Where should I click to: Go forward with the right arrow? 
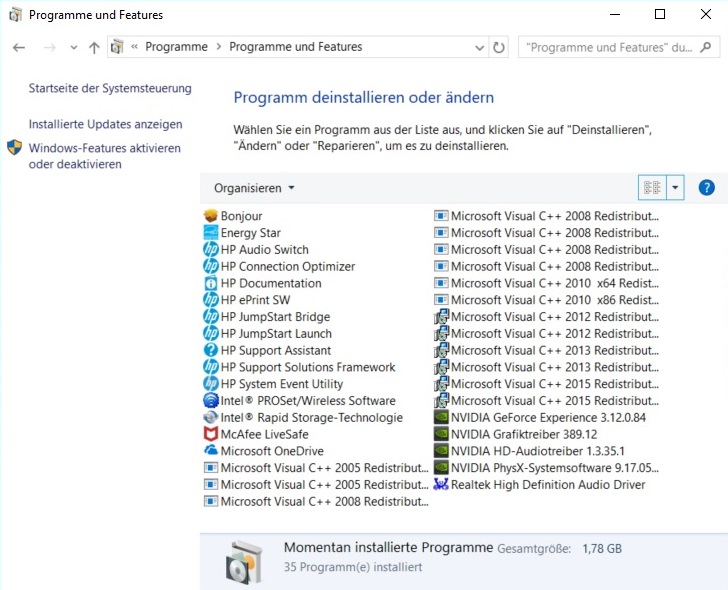click(x=49, y=47)
